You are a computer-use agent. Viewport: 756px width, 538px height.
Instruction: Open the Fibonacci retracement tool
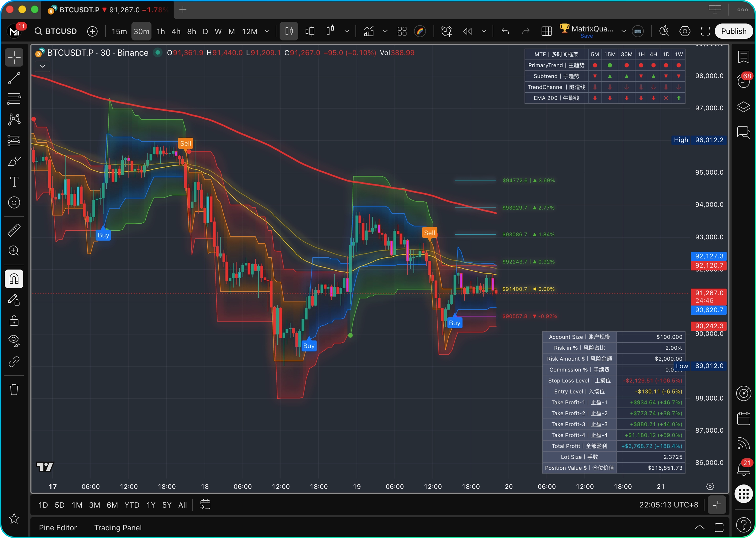(x=14, y=99)
